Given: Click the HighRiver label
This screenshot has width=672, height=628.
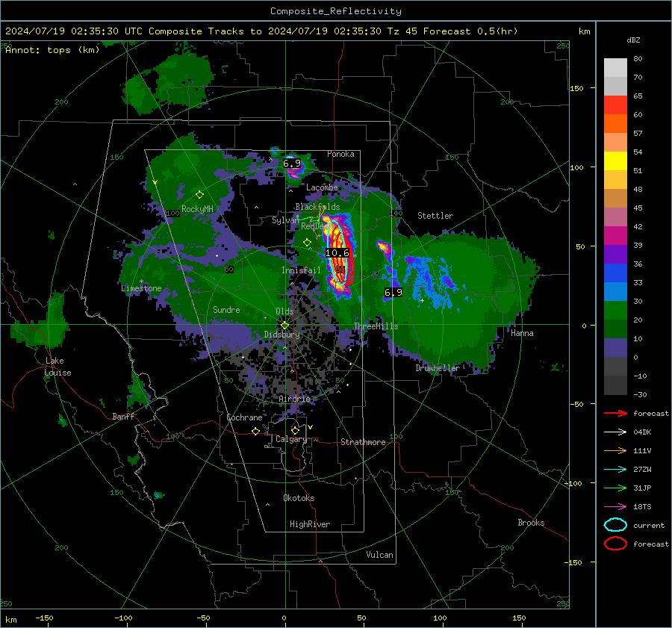Looking at the screenshot, I should [310, 524].
